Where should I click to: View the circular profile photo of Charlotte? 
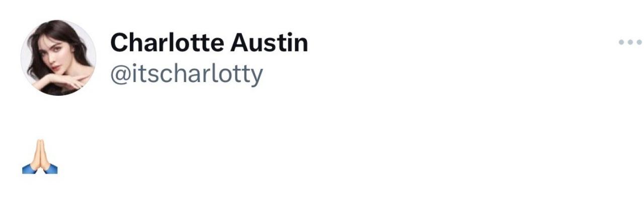pos(58,57)
